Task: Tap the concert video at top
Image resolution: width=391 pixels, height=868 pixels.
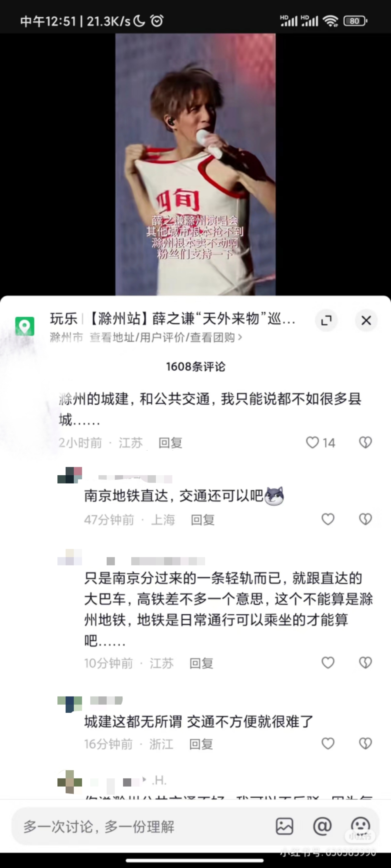Action: point(195,164)
